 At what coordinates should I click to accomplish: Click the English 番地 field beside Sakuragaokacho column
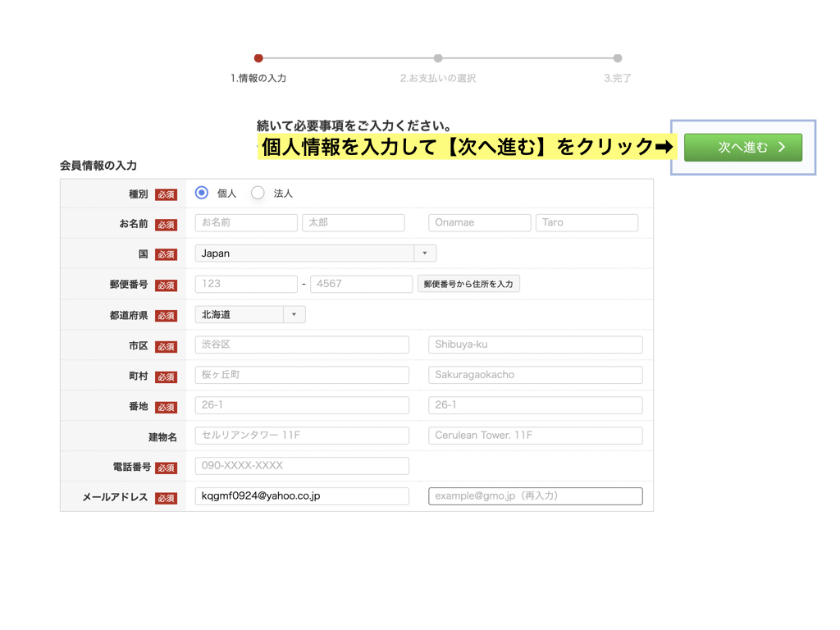[536, 405]
